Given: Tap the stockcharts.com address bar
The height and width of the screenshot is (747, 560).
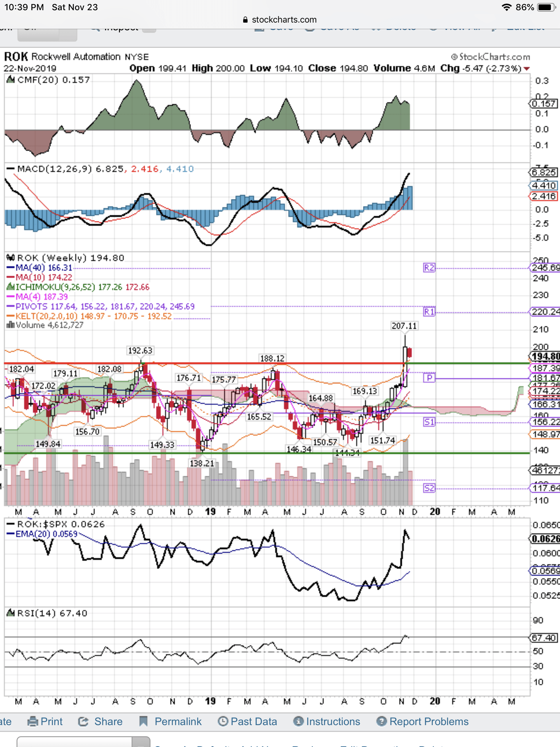Looking at the screenshot, I should tap(280, 20).
